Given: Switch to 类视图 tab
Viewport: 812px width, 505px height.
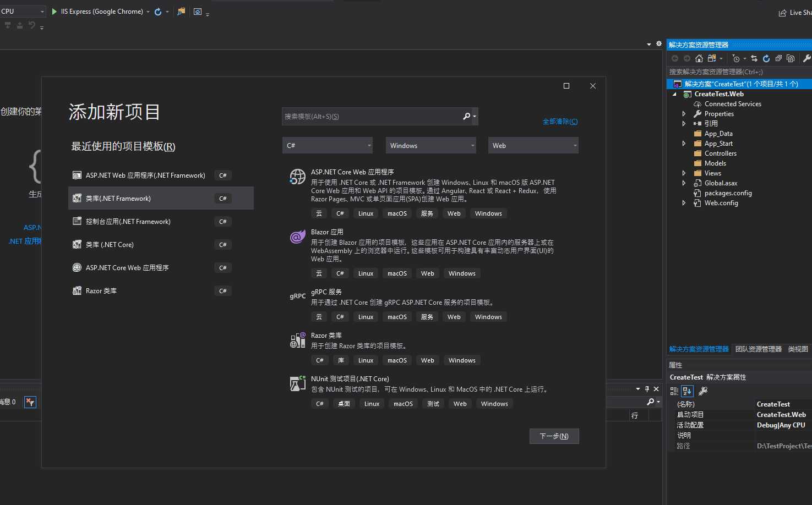Looking at the screenshot, I should click(x=798, y=349).
